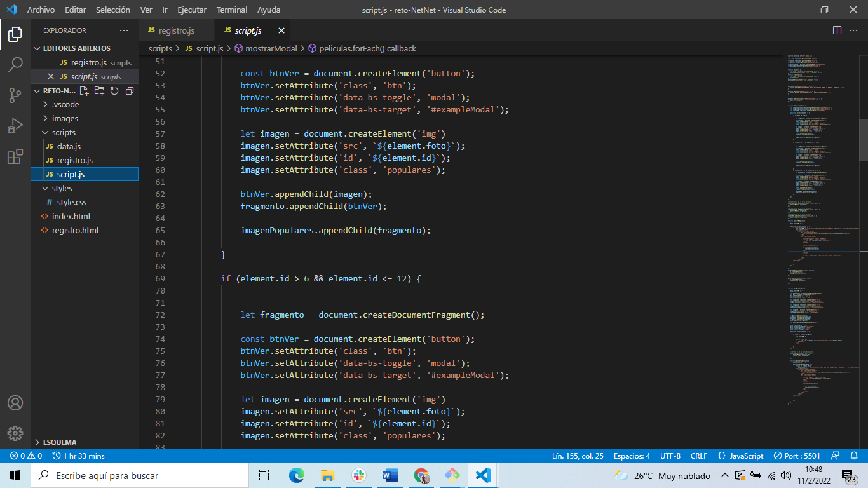
Task: Change line ending via CRLF status
Action: (699, 456)
